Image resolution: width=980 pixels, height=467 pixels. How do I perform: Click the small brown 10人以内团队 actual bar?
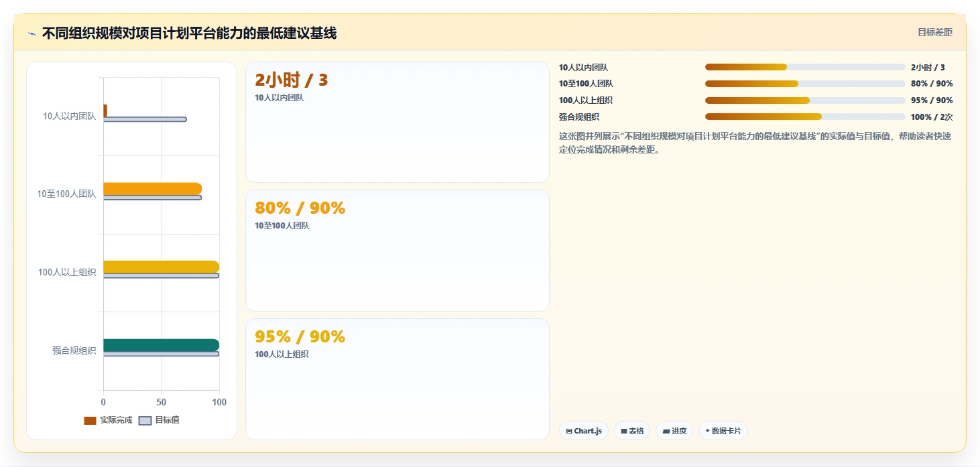click(105, 111)
